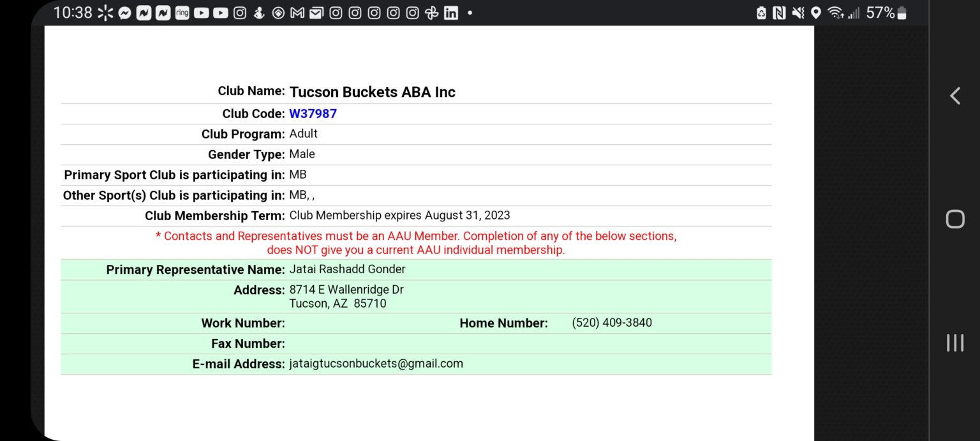Tap the Home Number label
Screen dimensions: 980x441
[x=504, y=324]
